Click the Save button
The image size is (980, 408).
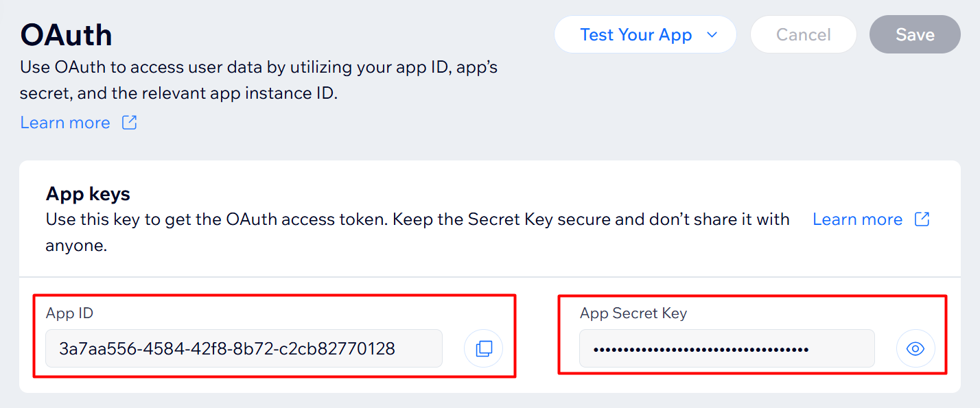coord(915,35)
